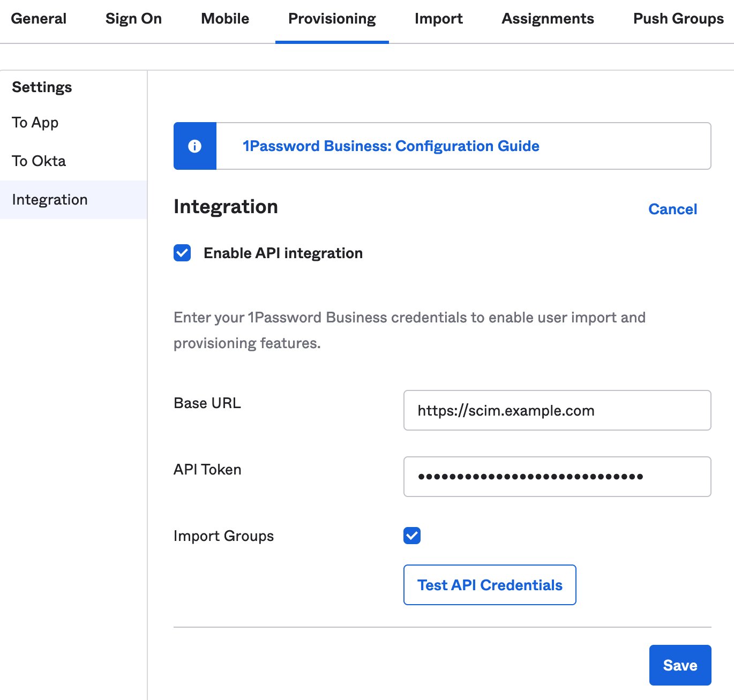Cancel editing the integration
Screen dimensions: 734x700
point(673,209)
